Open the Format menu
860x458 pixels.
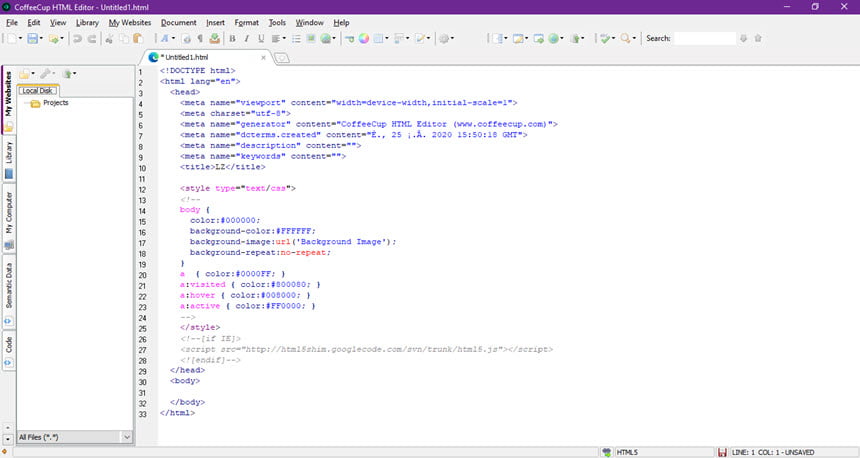click(x=246, y=22)
